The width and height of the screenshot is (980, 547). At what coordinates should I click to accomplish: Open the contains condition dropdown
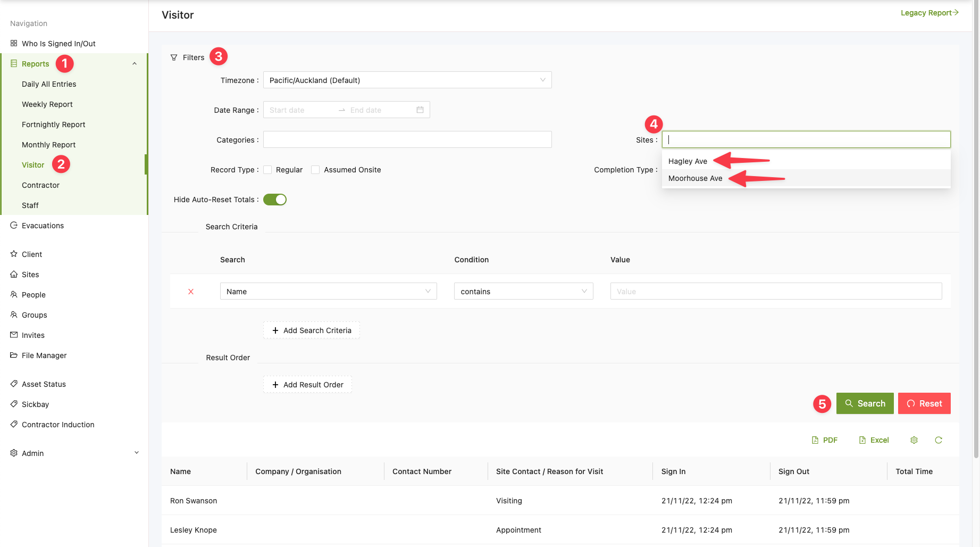(523, 292)
